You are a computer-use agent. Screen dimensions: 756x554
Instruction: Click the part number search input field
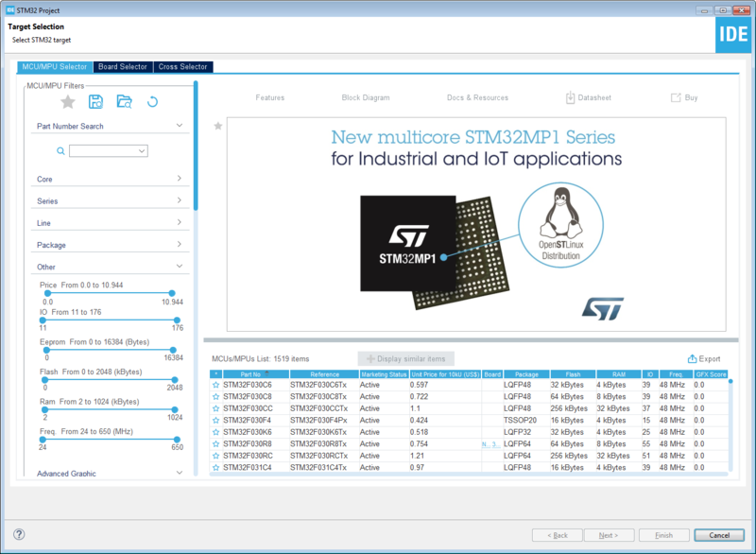coord(110,150)
